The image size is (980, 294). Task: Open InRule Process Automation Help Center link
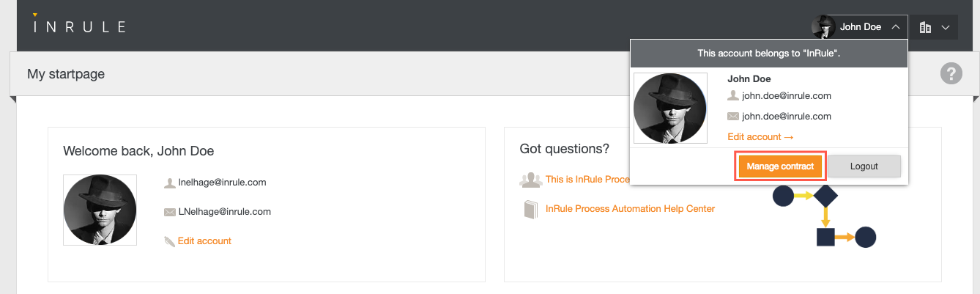coord(630,209)
